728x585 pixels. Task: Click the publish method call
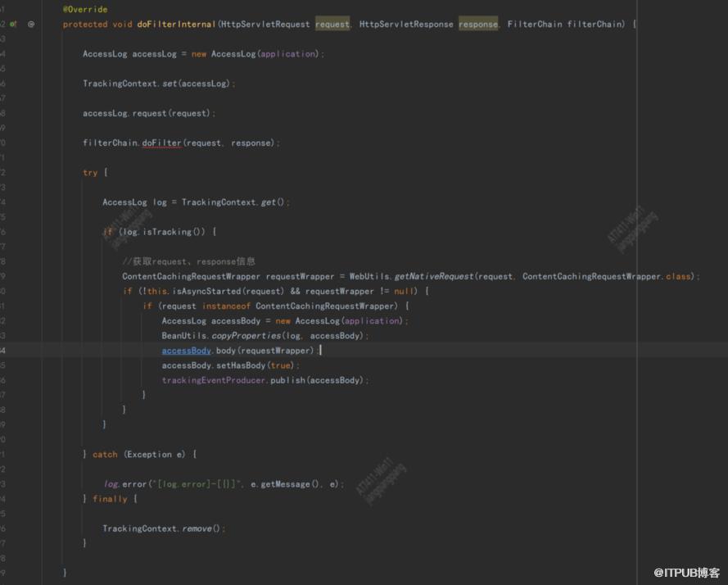(287, 380)
